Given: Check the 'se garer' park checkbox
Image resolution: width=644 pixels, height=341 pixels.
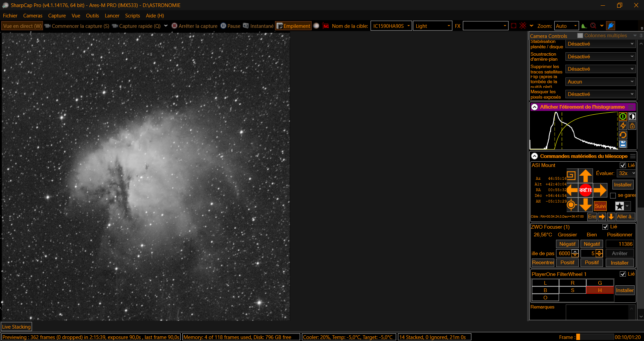Looking at the screenshot, I should point(613,195).
